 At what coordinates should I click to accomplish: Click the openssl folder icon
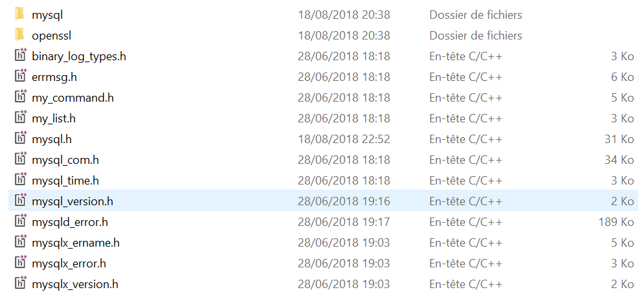coord(19,35)
